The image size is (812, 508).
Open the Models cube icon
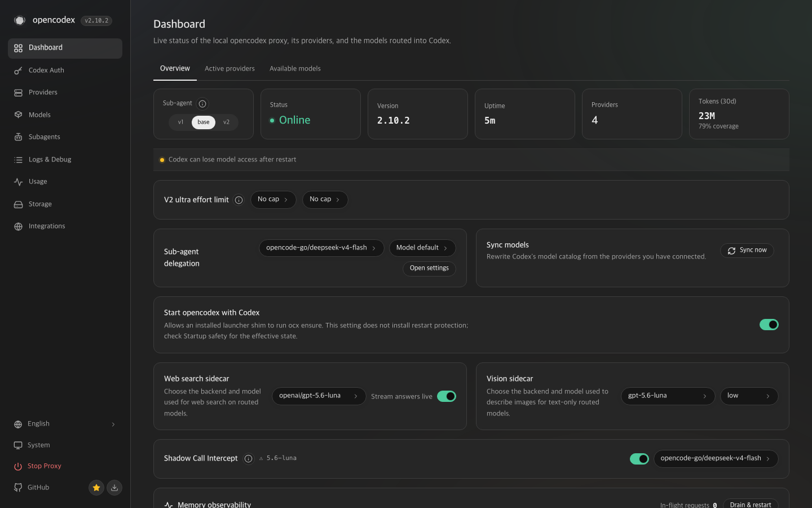click(18, 115)
